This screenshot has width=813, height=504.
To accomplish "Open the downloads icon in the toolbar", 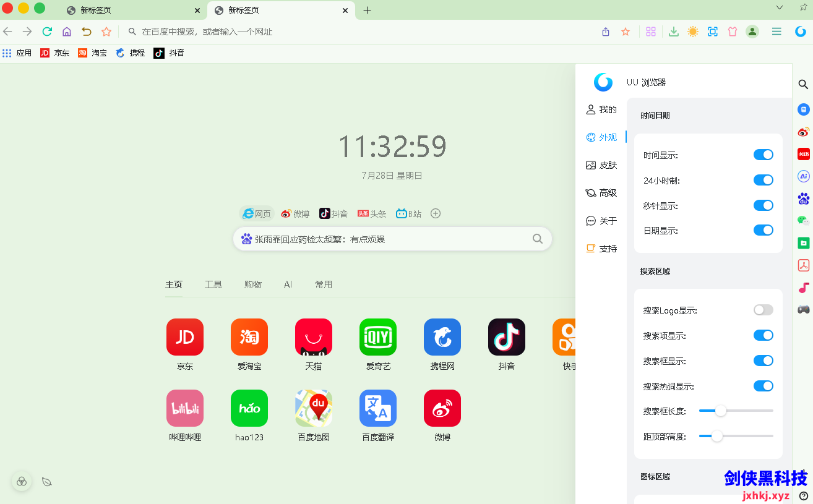I will point(673,31).
